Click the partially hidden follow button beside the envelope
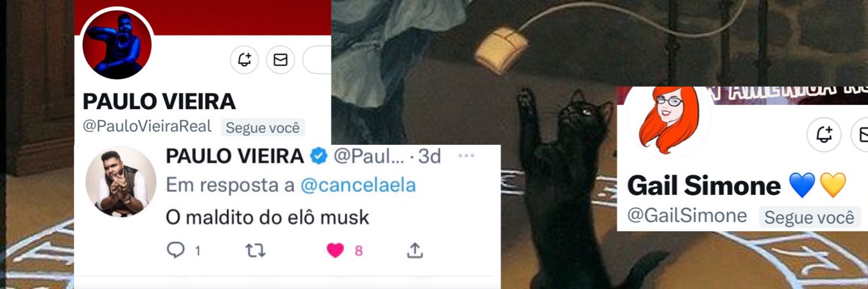Viewport: 868px width, 289px height. (x=317, y=60)
